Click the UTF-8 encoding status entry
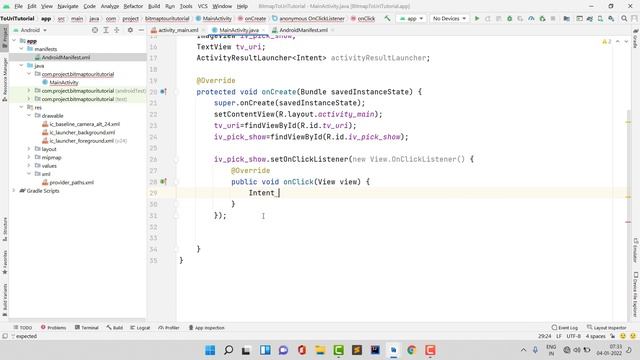The width and height of the screenshot is (640, 360). [x=573, y=336]
